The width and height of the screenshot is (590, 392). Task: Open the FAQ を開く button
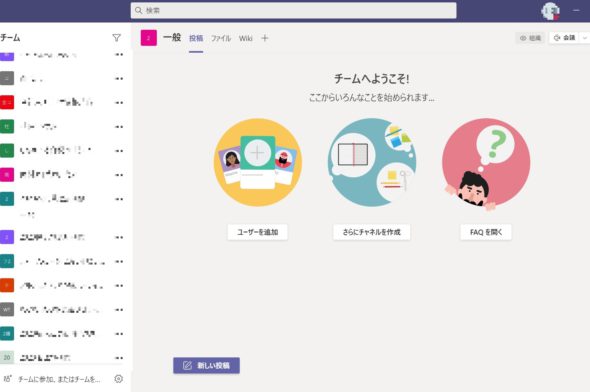click(486, 232)
